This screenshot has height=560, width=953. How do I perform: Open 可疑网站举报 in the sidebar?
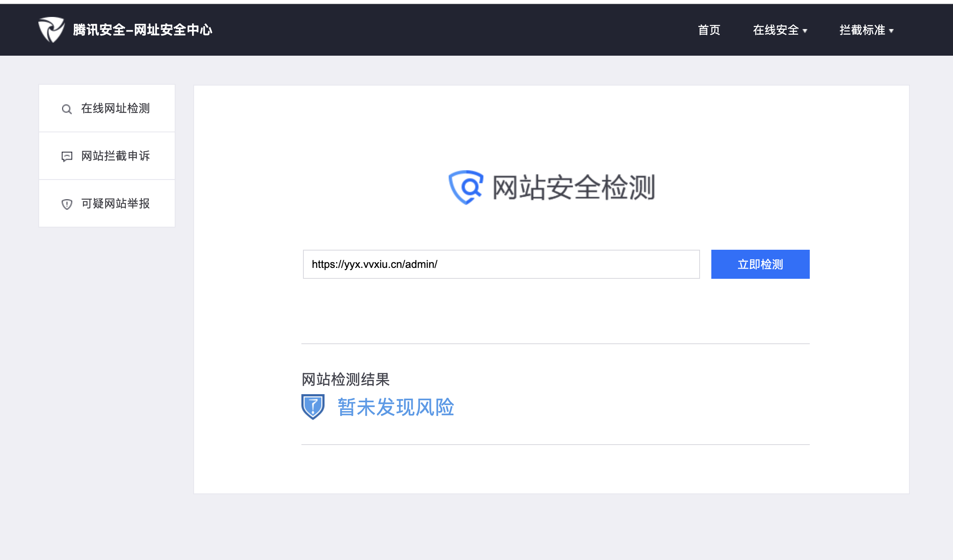point(115,204)
